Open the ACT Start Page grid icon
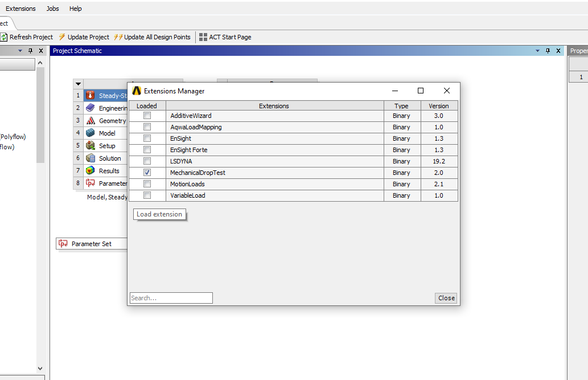Viewport: 588px width, 380px height. click(203, 37)
